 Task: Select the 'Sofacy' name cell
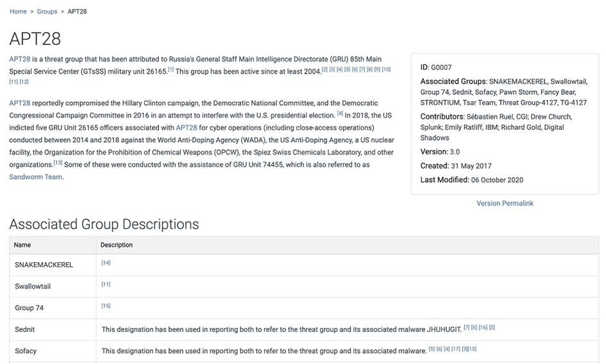[x=53, y=351]
